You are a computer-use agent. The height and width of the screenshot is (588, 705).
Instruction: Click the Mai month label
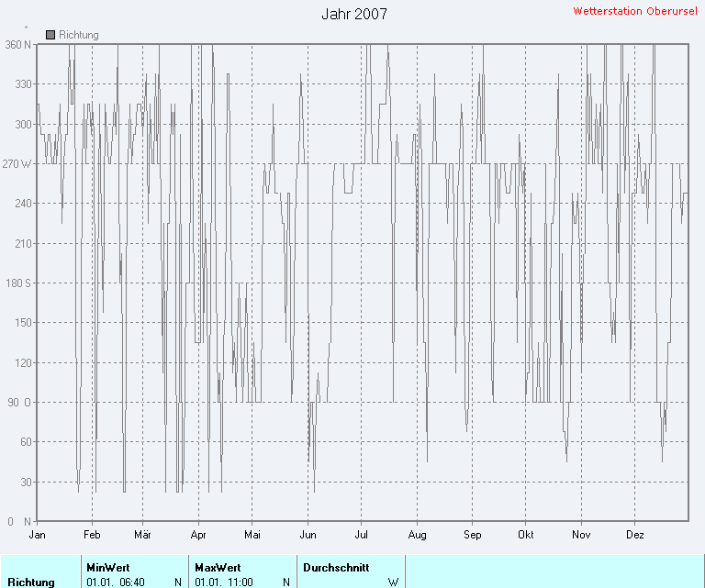click(252, 535)
